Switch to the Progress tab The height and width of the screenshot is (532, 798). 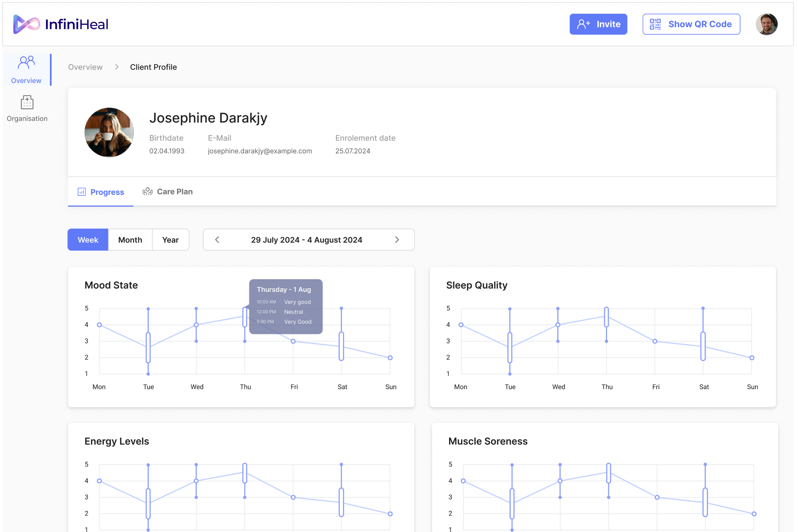[101, 192]
